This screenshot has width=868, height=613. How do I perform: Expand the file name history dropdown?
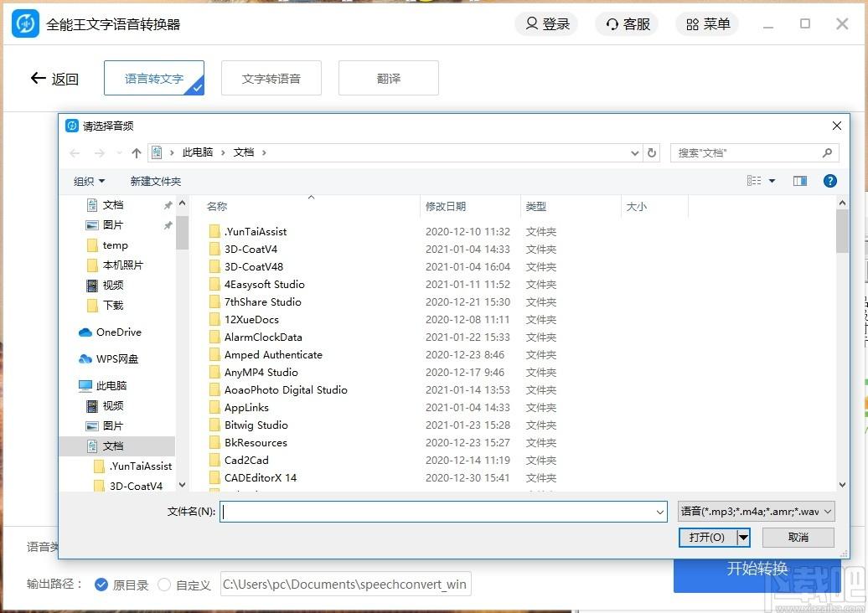660,512
